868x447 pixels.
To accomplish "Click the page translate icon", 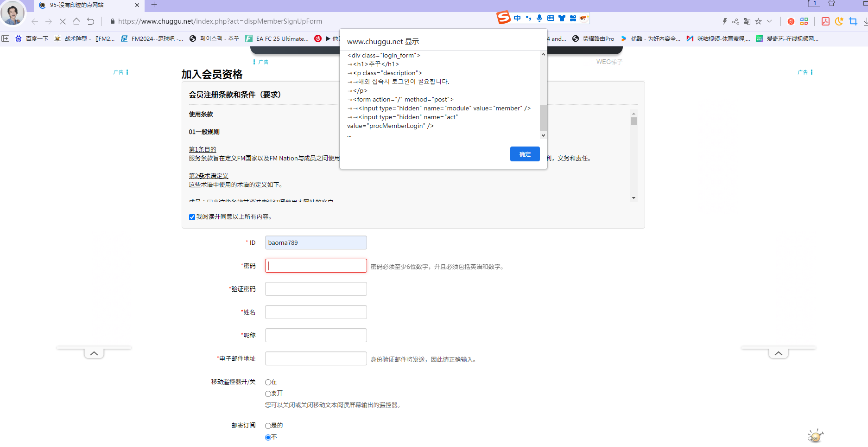I will pyautogui.click(x=747, y=21).
